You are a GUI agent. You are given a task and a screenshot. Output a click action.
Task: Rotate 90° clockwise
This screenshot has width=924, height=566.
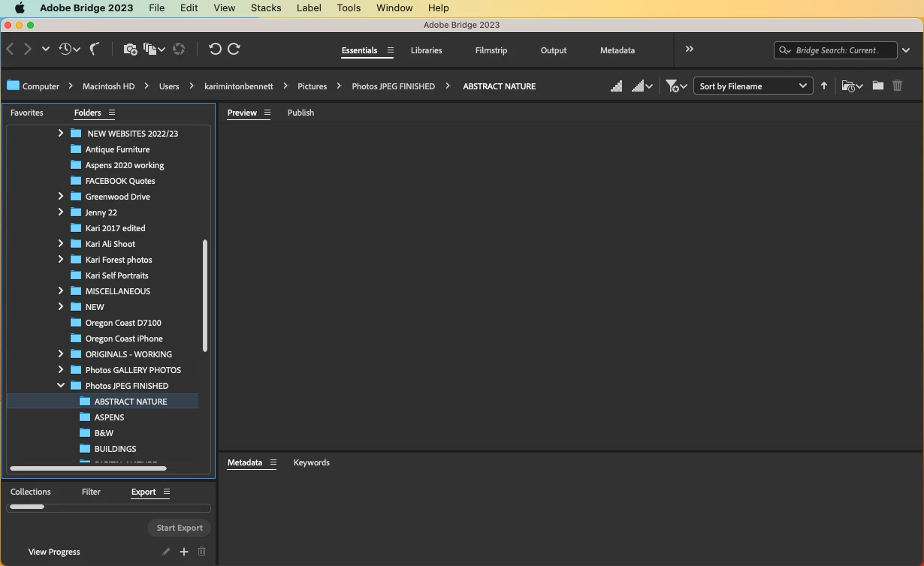pyautogui.click(x=234, y=49)
